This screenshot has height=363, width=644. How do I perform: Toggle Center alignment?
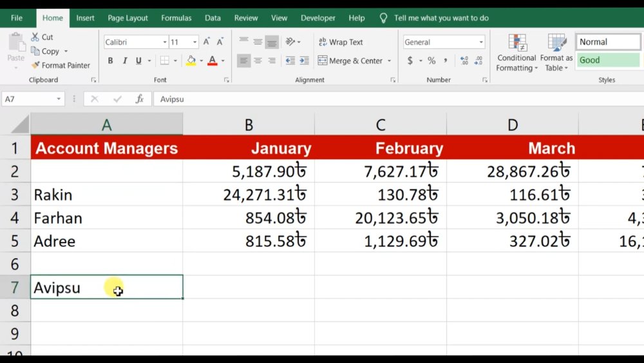click(x=258, y=61)
